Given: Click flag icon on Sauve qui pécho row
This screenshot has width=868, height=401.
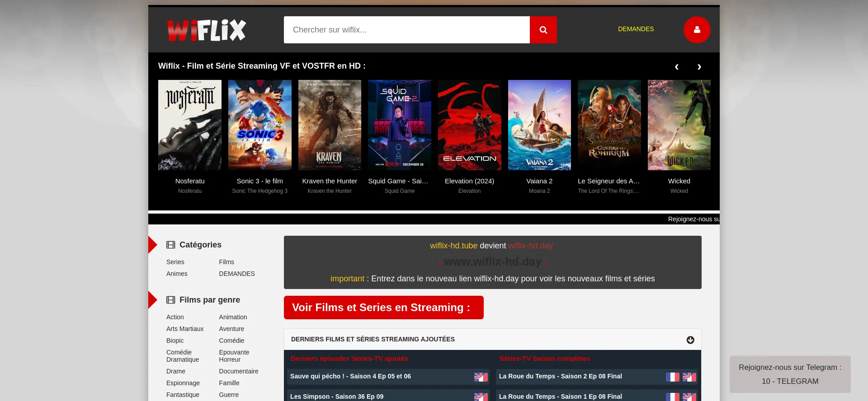Looking at the screenshot, I should coord(481,377).
